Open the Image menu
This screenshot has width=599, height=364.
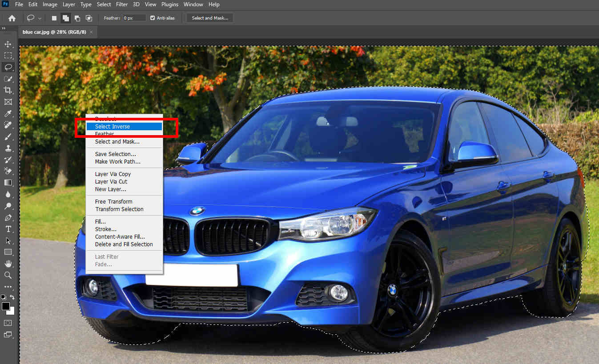pos(50,4)
